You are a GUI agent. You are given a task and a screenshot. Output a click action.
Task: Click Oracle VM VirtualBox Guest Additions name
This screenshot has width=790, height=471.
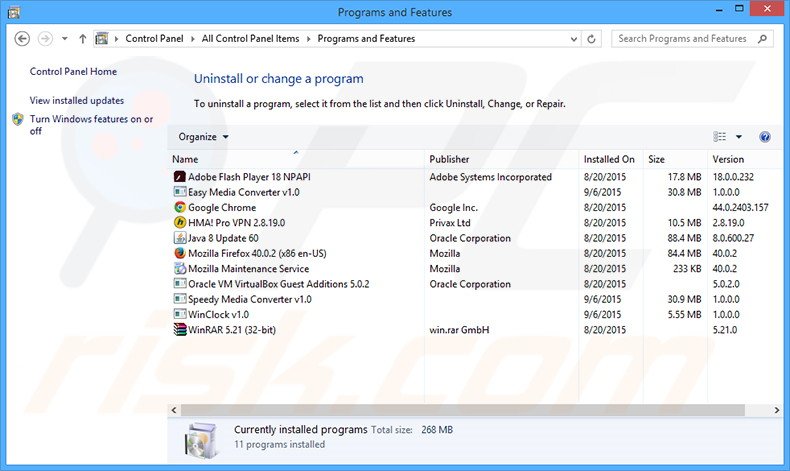point(279,284)
